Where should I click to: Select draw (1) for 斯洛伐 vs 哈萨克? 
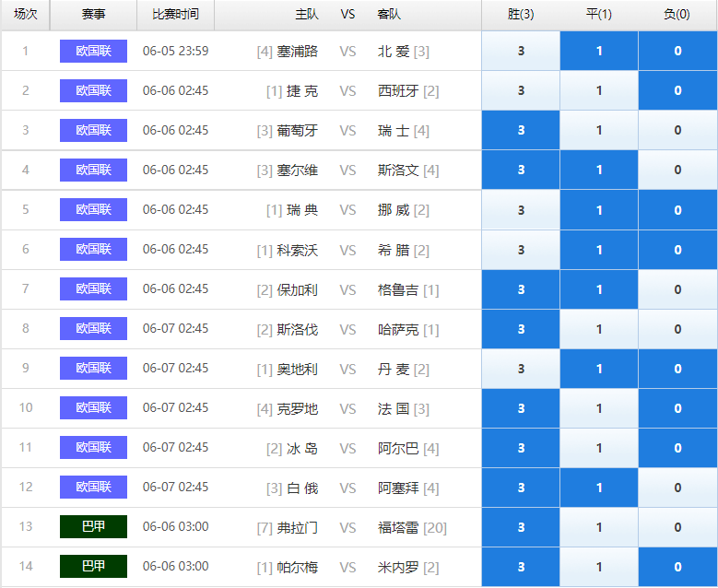click(x=599, y=329)
